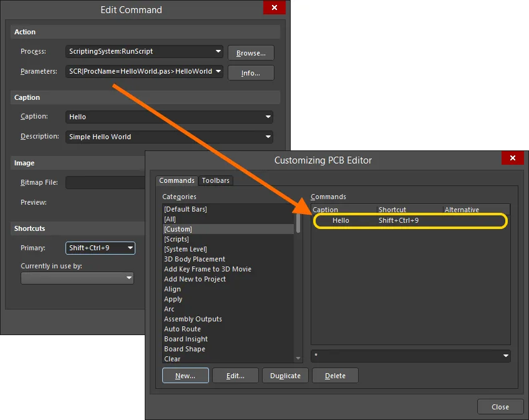The image size is (529, 420).
Task: Close the Edit Command dialog
Action: coord(274,7)
